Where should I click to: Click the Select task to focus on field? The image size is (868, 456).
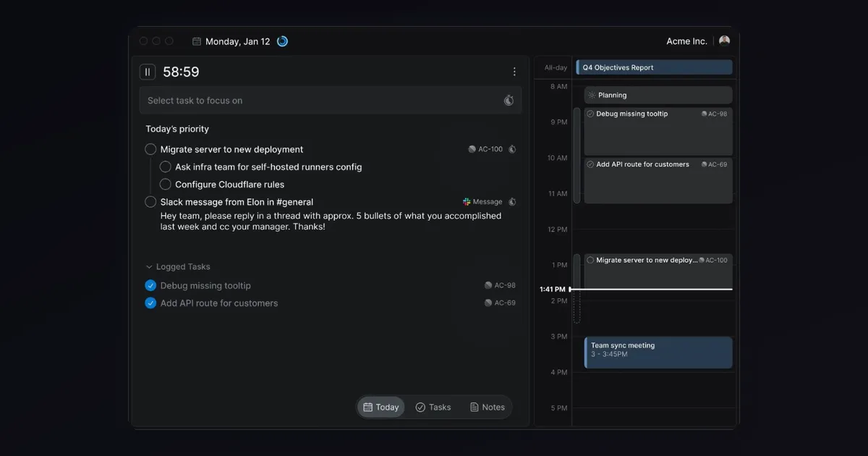click(x=331, y=101)
